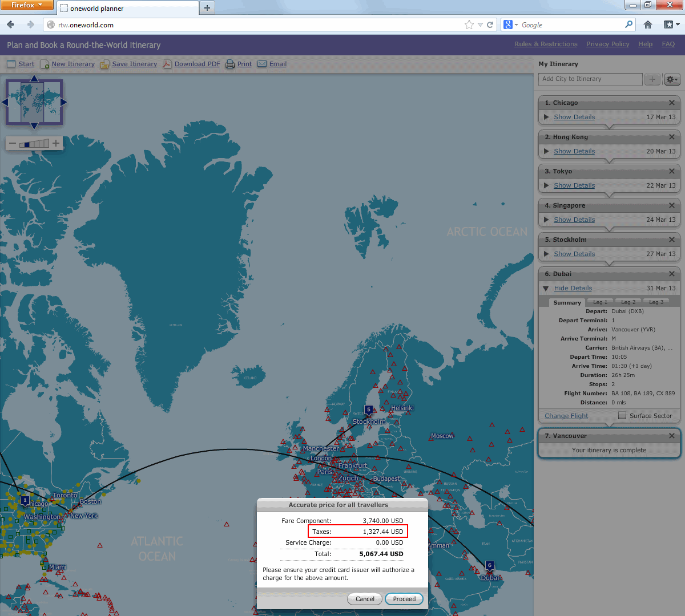The height and width of the screenshot is (616, 685).
Task: Click the add city plus button
Action: pyautogui.click(x=652, y=79)
